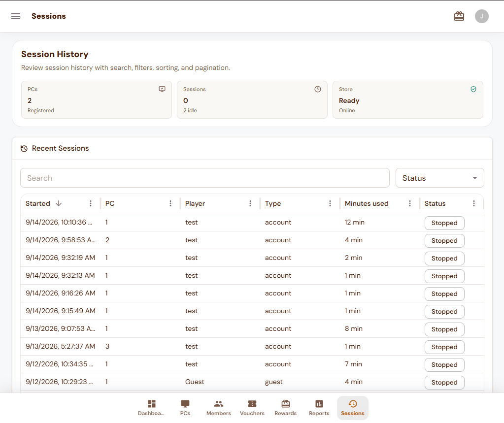View the Reports tab
This screenshot has width=504, height=423.
[x=319, y=408]
